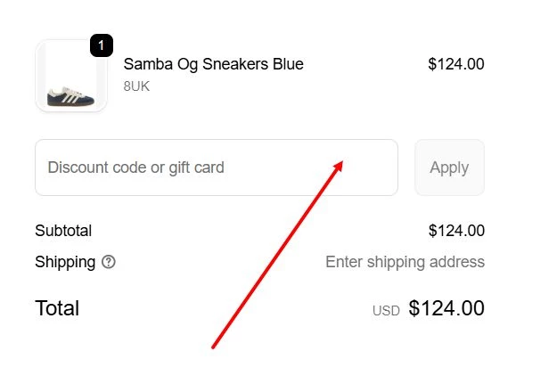Click the tail end of the red arrow

pyautogui.click(x=213, y=346)
